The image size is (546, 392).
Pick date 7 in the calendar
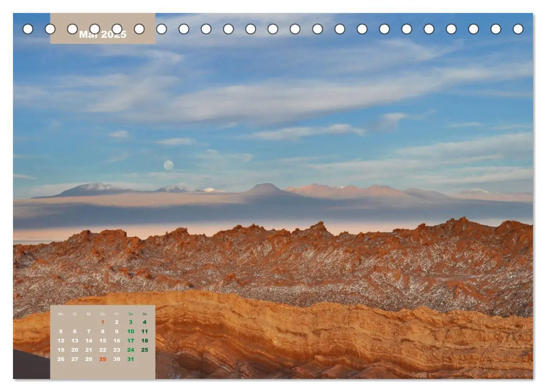(x=89, y=331)
